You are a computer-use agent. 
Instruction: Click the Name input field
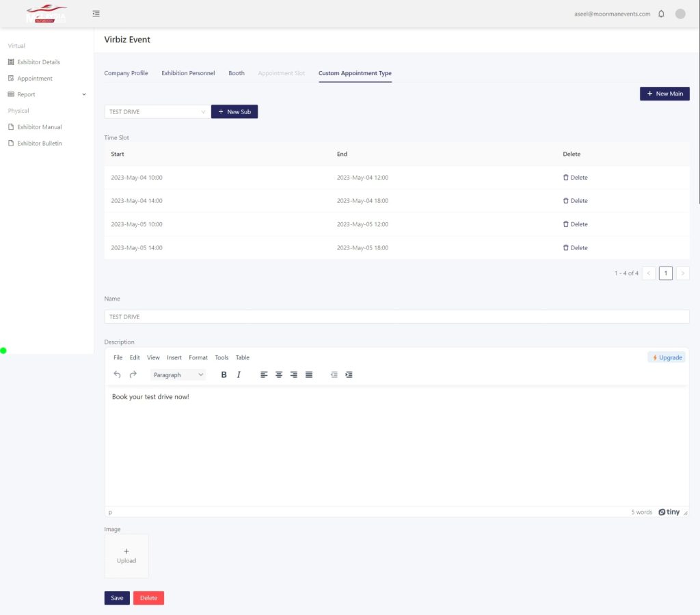396,317
